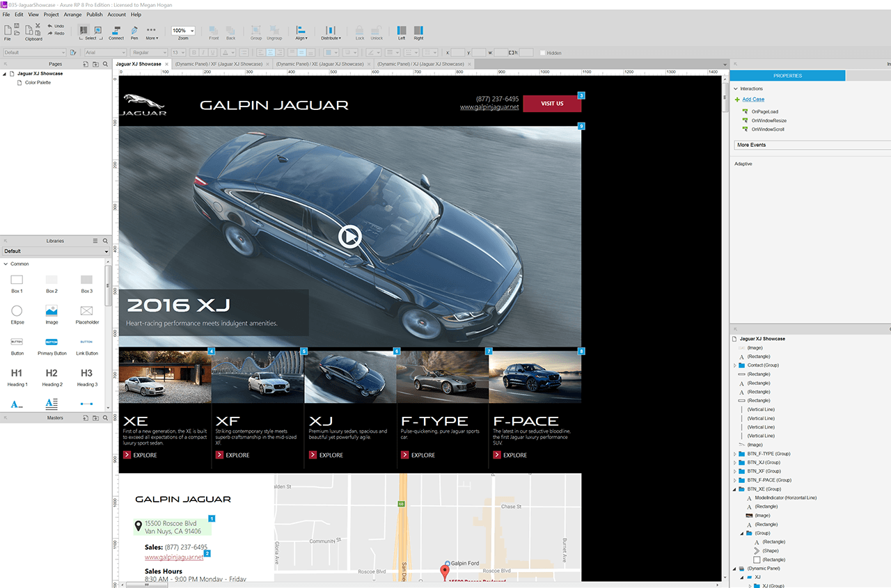Open the PROPERTIES tab
The height and width of the screenshot is (588, 891).
pyautogui.click(x=787, y=76)
